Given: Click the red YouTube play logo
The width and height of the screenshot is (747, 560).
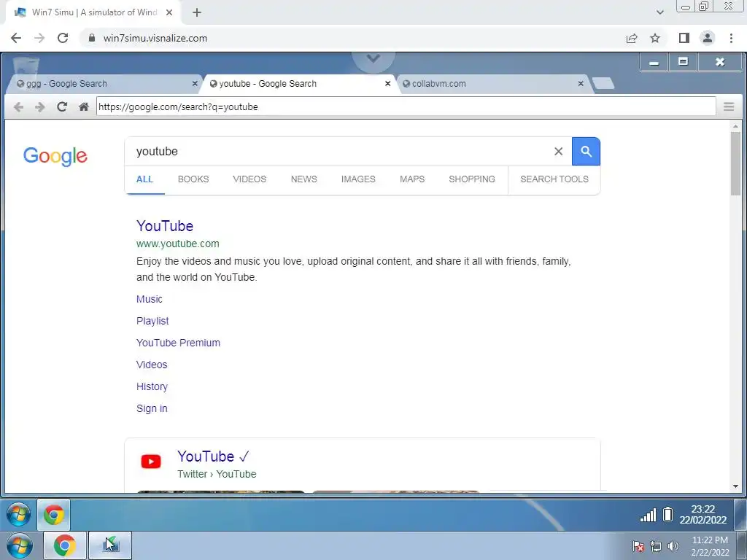Looking at the screenshot, I should 151,462.
